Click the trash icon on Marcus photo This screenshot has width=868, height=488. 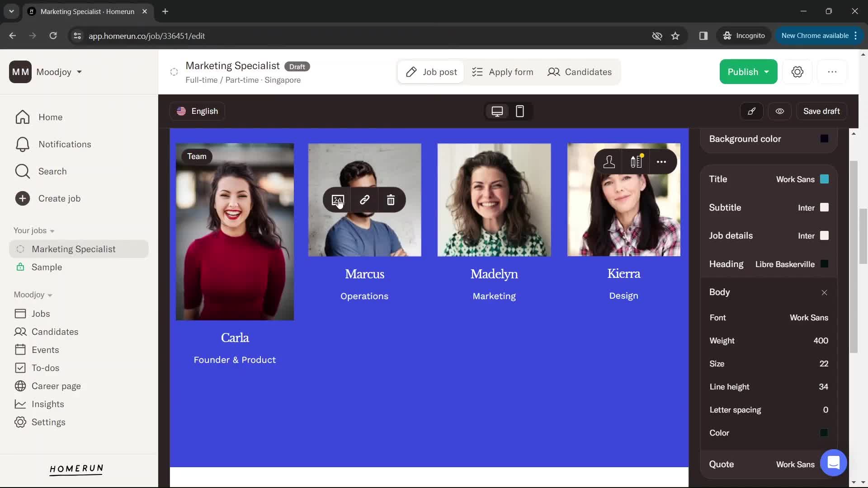click(x=391, y=200)
